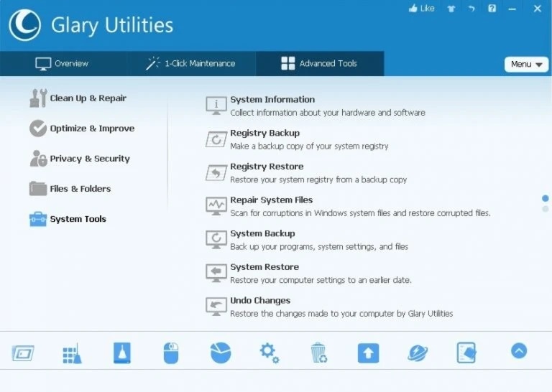The image size is (552, 392).
Task: Expand the bottom toolbar with up chevron
Action: pos(519,350)
